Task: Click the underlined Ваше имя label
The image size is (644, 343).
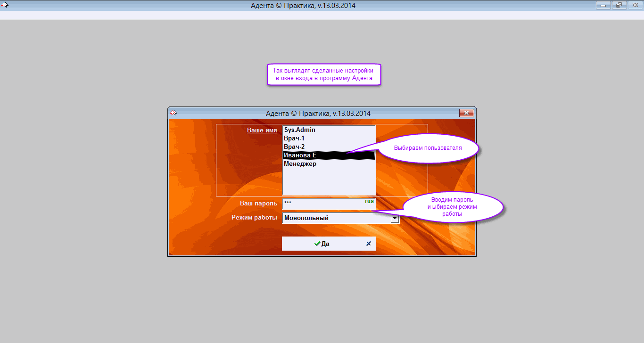Action: [x=262, y=131]
